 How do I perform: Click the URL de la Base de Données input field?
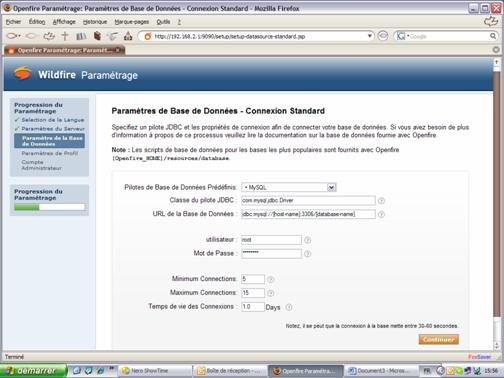(x=308, y=214)
